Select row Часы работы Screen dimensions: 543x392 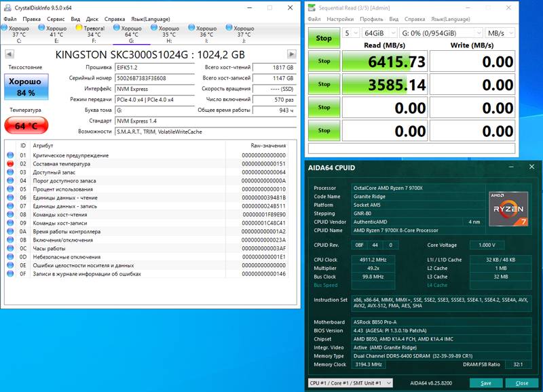[147, 248]
